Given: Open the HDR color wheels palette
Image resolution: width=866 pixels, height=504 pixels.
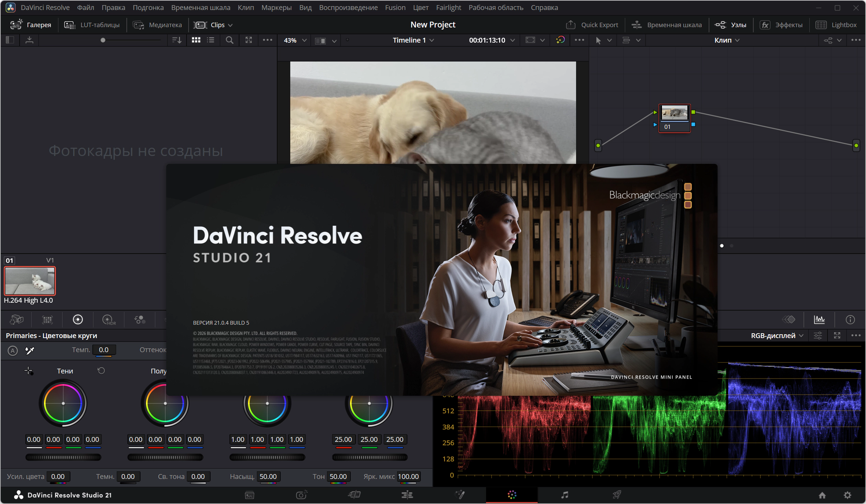Looking at the screenshot, I should [x=109, y=320].
